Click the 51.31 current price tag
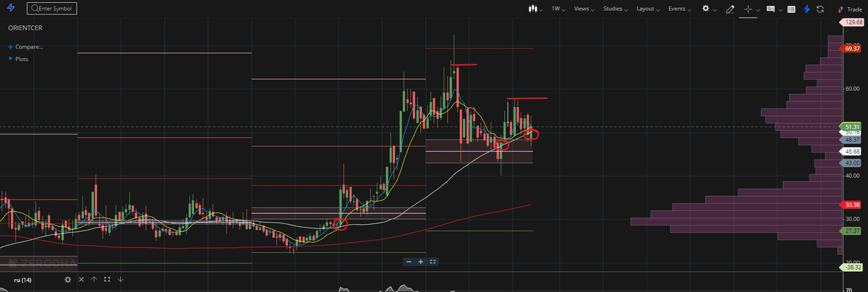Image resolution: width=868 pixels, height=292 pixels. tap(851, 126)
